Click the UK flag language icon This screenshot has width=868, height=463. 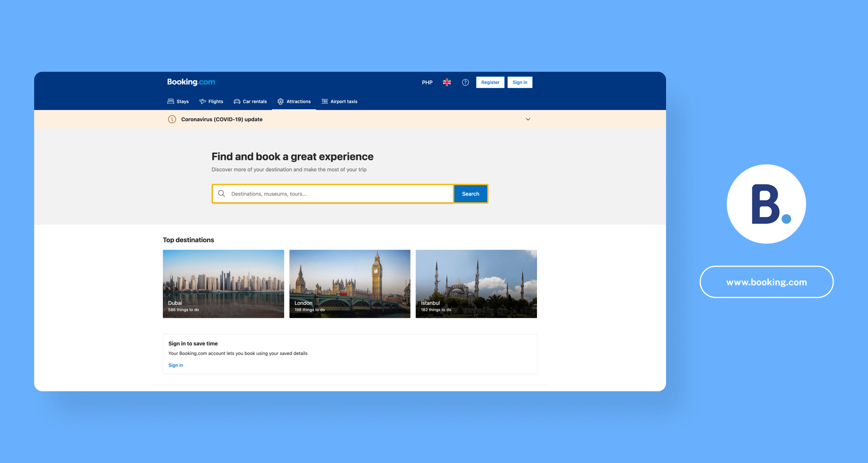(446, 82)
